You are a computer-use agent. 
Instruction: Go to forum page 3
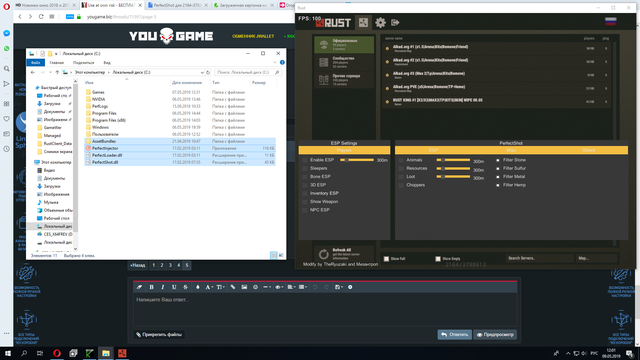[170, 265]
